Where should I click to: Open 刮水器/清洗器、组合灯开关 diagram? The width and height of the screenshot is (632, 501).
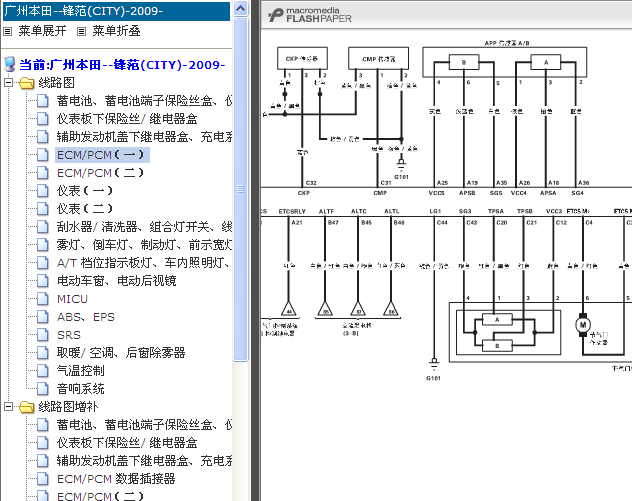click(144, 227)
